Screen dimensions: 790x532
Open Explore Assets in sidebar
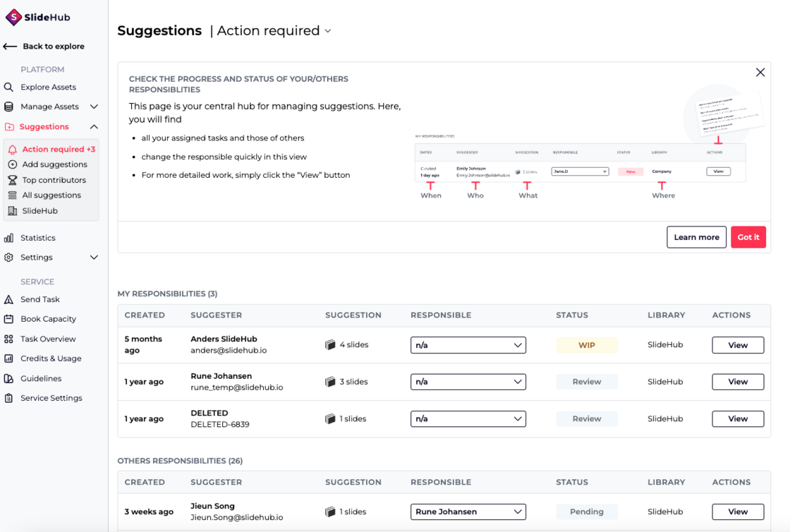tap(49, 87)
